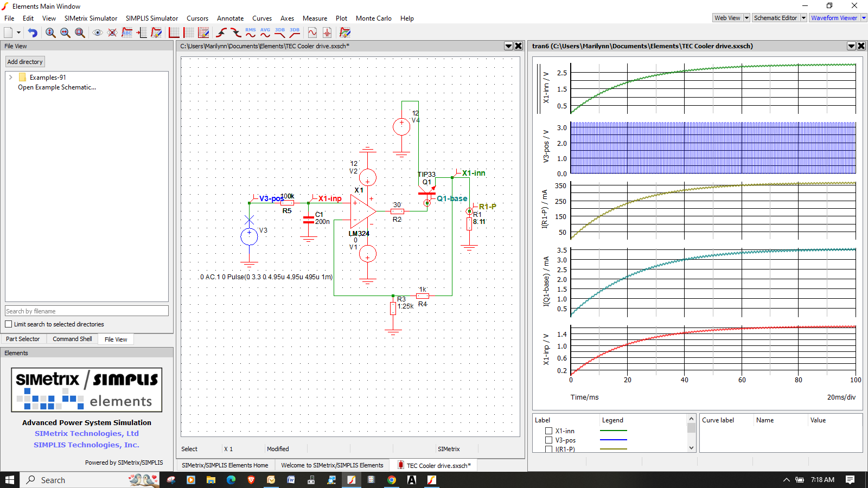Click the edit axis pencil grid icon

203,33
